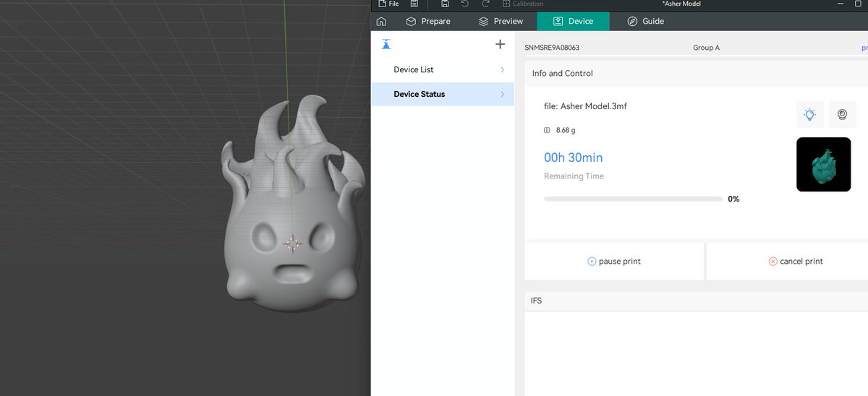
Task: Open the File menu
Action: pos(388,4)
